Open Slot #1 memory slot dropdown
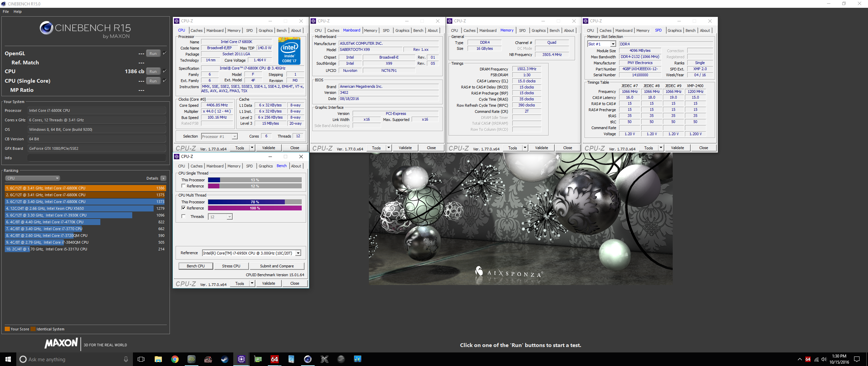868x366 pixels. point(601,44)
